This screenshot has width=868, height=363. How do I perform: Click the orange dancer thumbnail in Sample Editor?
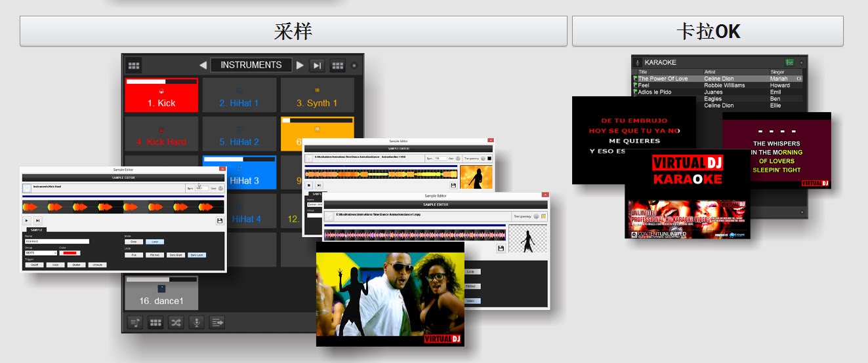click(476, 178)
